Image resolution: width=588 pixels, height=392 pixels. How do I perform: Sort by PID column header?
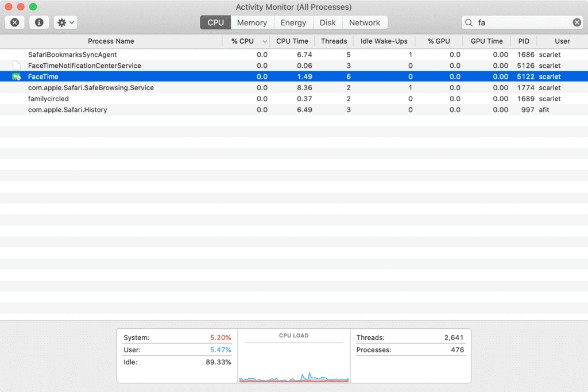click(524, 41)
